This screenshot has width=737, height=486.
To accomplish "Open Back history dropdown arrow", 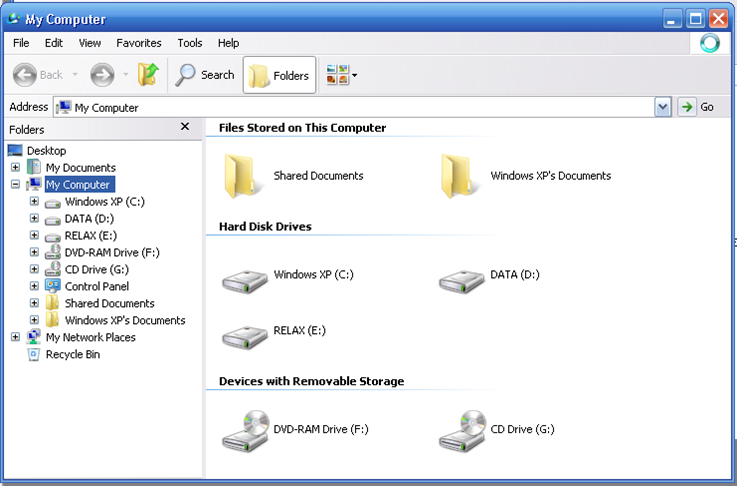I will [75, 74].
